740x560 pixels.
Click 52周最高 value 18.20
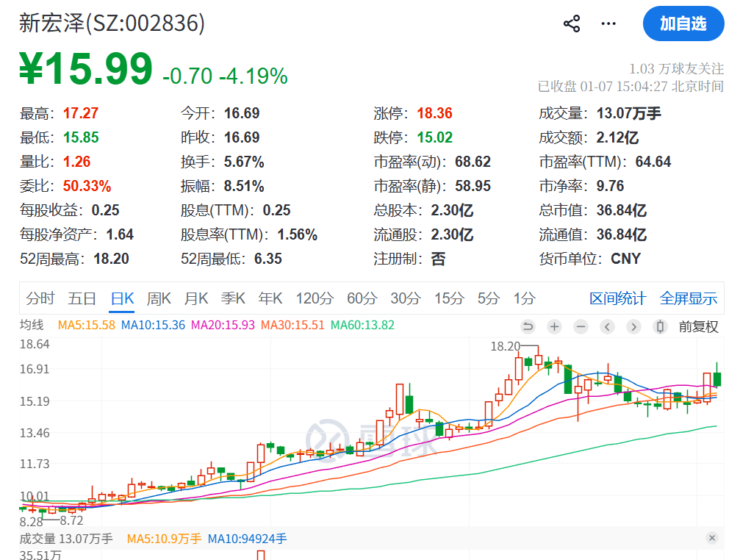(x=112, y=259)
